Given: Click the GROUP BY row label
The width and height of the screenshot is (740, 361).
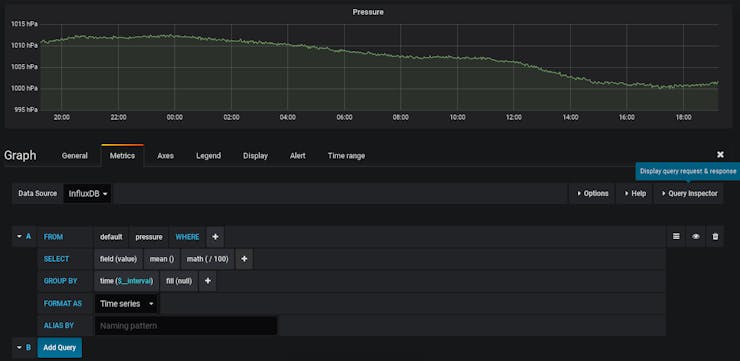Looking at the screenshot, I should [x=60, y=281].
